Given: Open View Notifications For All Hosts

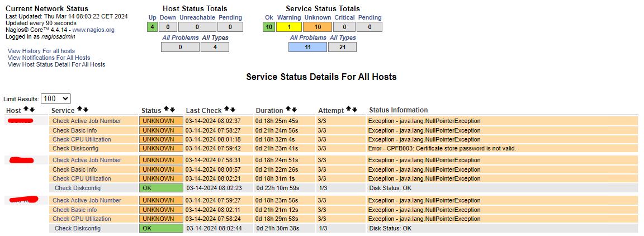Looking at the screenshot, I should (x=49, y=58).
